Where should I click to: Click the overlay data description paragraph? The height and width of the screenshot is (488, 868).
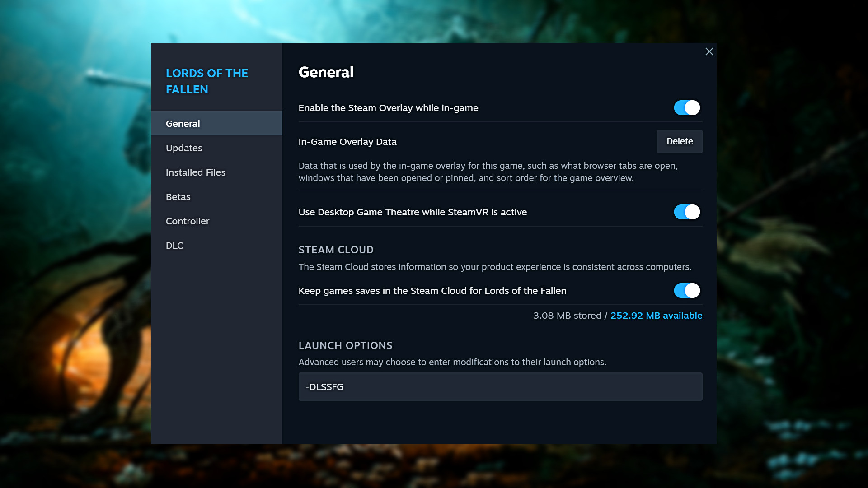click(488, 172)
